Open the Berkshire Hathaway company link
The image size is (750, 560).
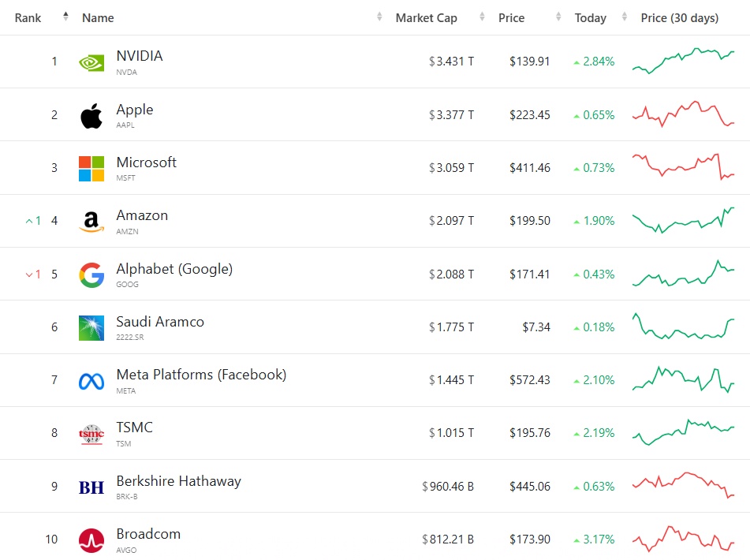[178, 481]
